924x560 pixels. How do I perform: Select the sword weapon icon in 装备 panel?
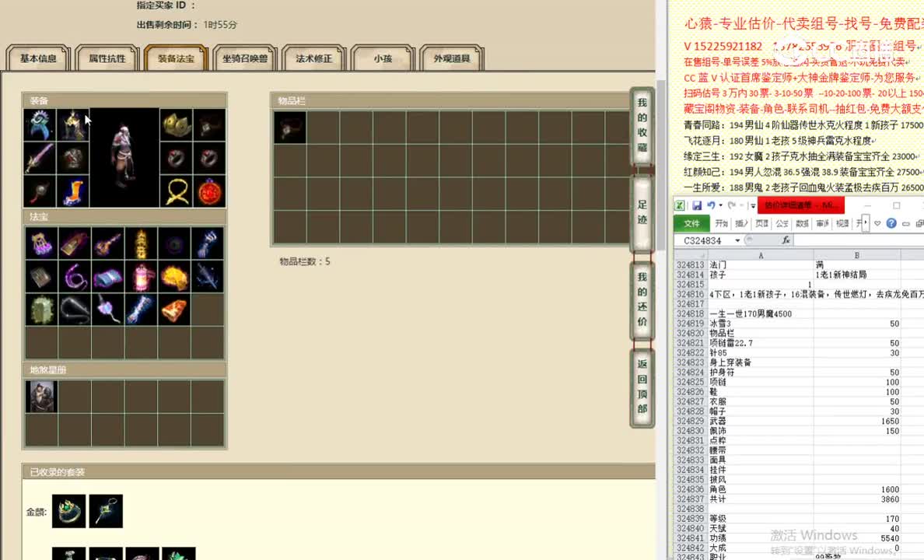(x=40, y=158)
